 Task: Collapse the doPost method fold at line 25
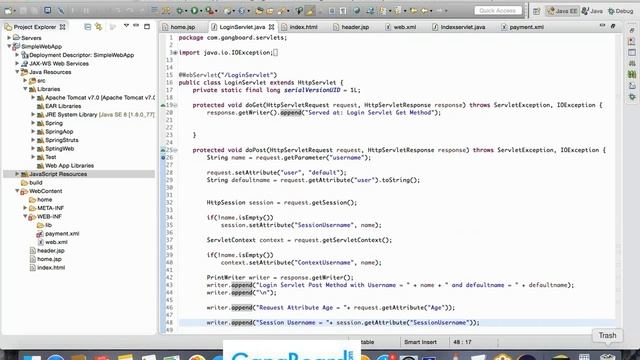[176, 150]
